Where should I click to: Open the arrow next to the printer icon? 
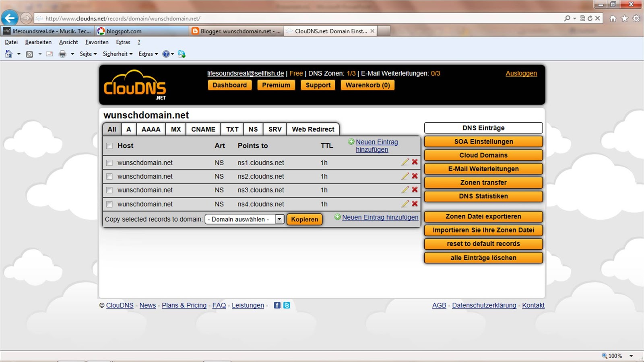(x=72, y=54)
